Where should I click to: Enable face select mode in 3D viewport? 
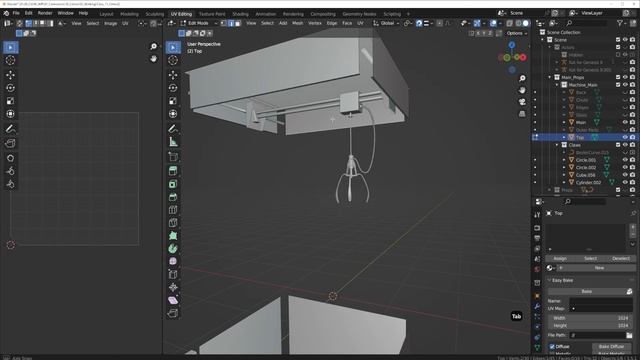(x=238, y=23)
